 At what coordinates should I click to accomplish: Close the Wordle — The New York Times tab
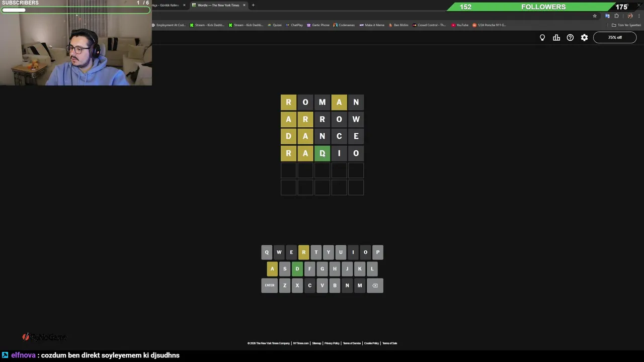(244, 5)
